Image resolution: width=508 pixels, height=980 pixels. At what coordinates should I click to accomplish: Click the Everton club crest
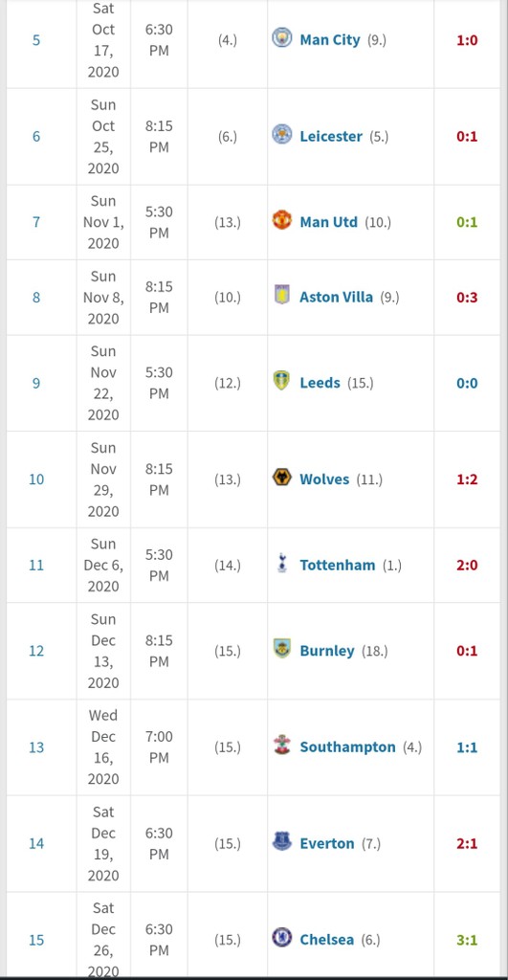(x=282, y=841)
